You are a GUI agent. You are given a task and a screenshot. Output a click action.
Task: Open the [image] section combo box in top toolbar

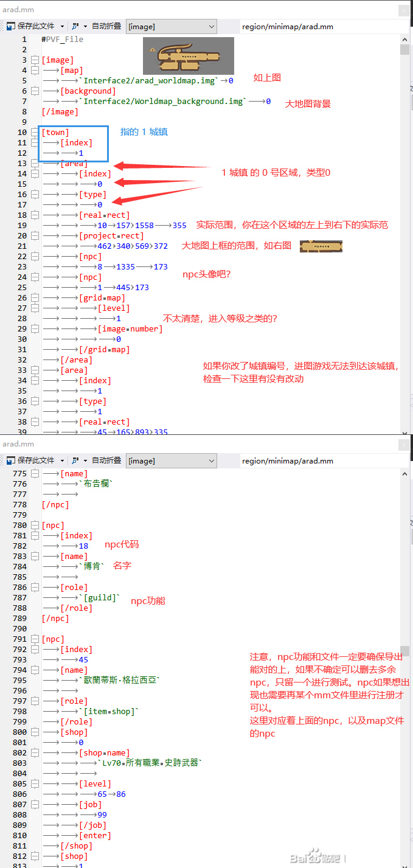171,27
